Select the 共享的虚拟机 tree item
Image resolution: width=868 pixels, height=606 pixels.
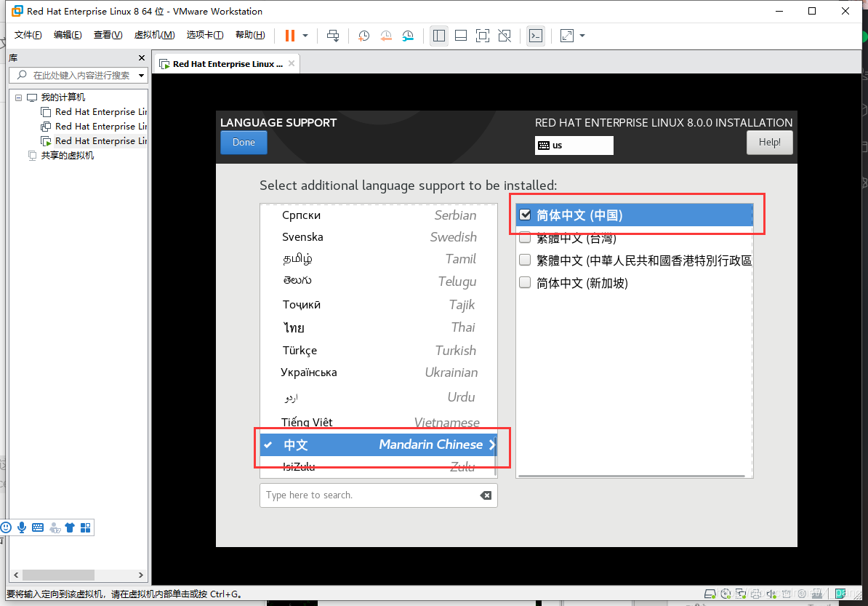[67, 155]
